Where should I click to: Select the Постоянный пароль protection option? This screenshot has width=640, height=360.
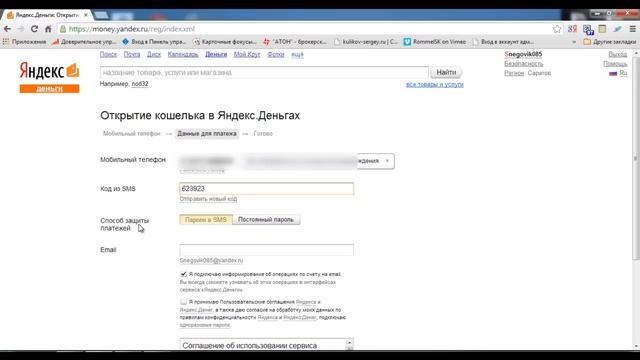click(266, 220)
